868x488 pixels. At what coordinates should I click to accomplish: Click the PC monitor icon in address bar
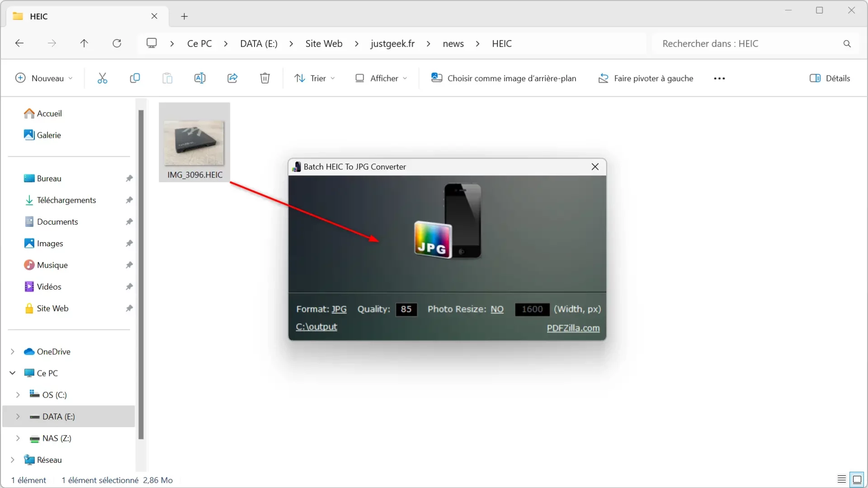pyautogui.click(x=151, y=43)
